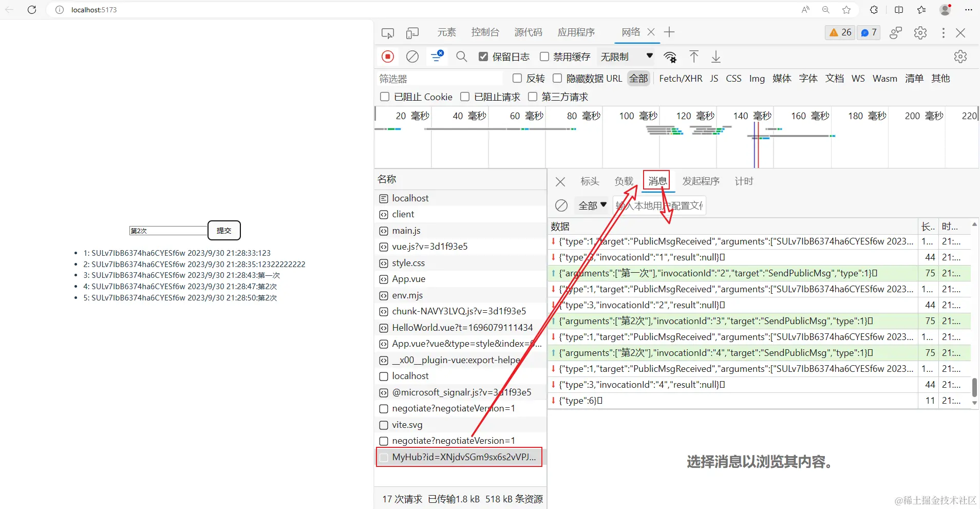This screenshot has height=509, width=980.
Task: Open the site information icon beside localhost:5173
Action: 60,10
